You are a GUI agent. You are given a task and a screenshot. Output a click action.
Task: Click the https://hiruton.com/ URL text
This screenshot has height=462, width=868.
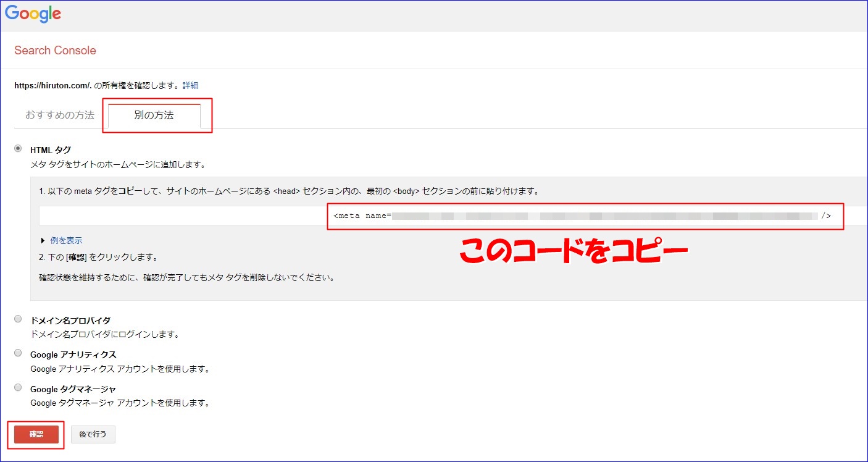pos(52,85)
